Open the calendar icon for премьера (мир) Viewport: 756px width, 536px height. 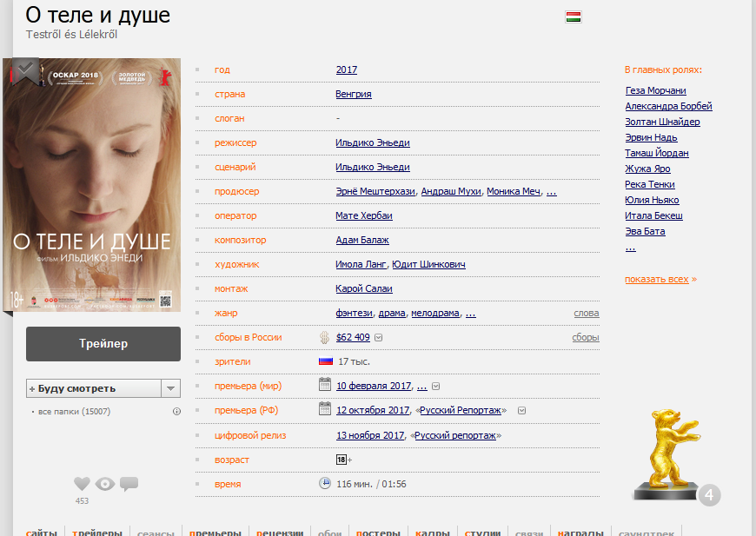click(325, 386)
